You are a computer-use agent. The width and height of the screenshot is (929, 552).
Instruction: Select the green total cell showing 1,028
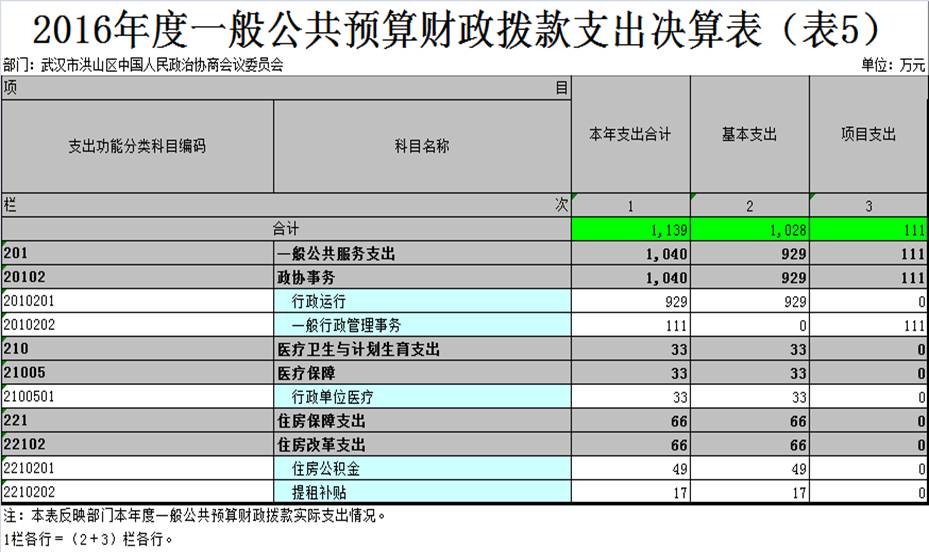(x=749, y=230)
